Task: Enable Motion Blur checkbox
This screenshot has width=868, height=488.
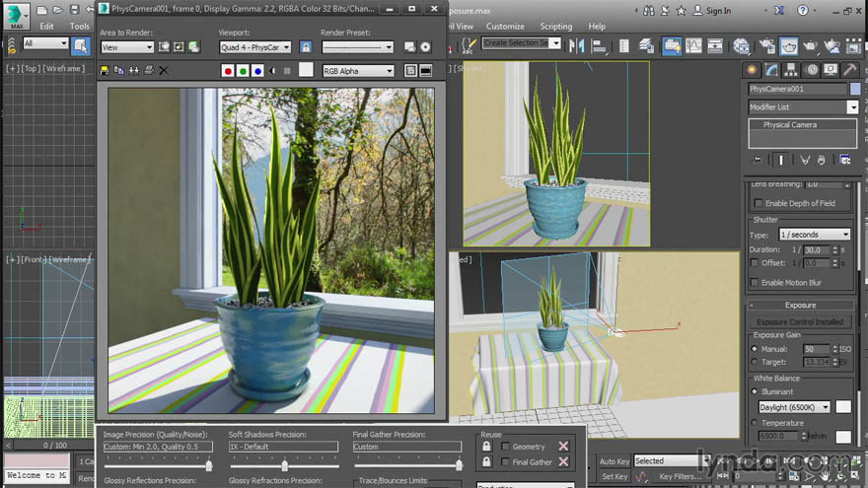Action: [x=755, y=283]
